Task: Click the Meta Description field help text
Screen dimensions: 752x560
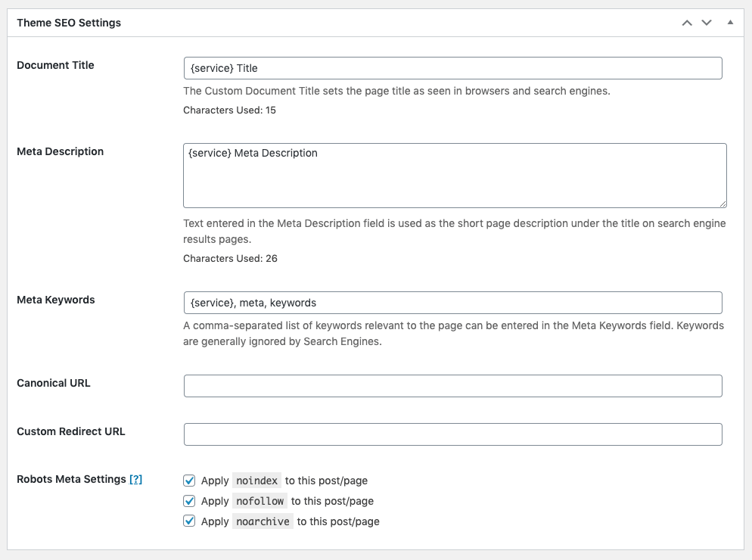Action: tap(455, 232)
